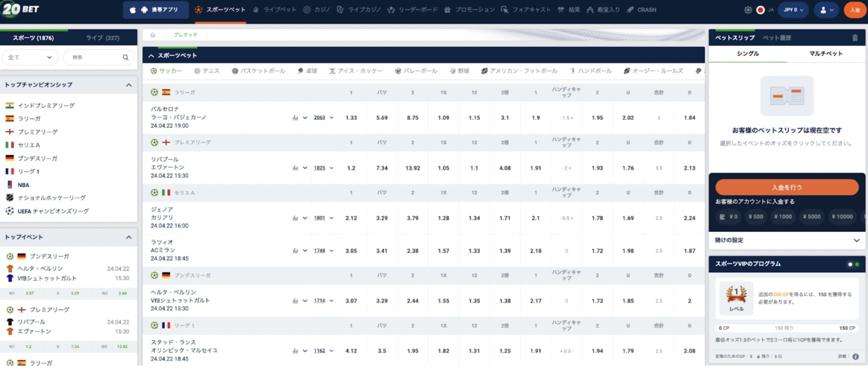Screen dimensions: 868x371
Task: Click the Japan flag language icon
Action: pos(760,10)
